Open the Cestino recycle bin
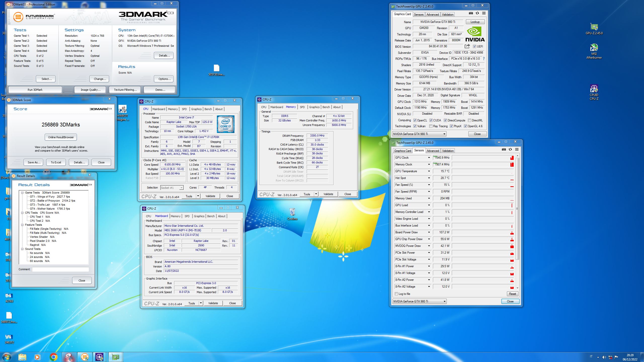Viewport: 644px width, 362px height. pos(292,214)
